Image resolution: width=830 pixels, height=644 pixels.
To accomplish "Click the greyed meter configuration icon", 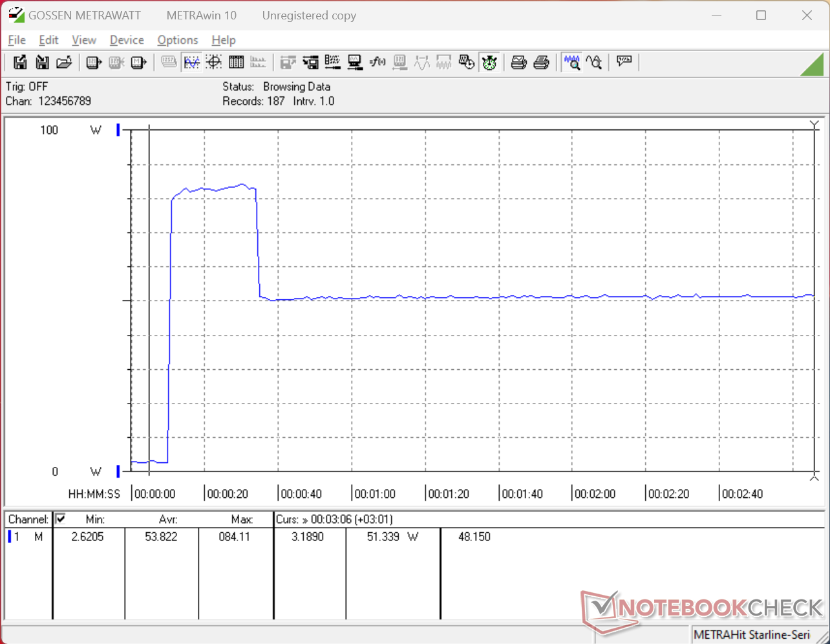I will [x=399, y=62].
